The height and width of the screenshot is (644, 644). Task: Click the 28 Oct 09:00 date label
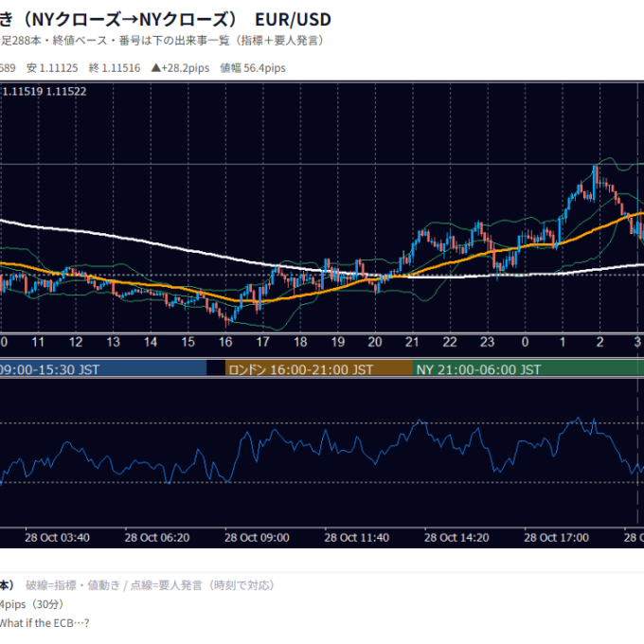pos(257,538)
